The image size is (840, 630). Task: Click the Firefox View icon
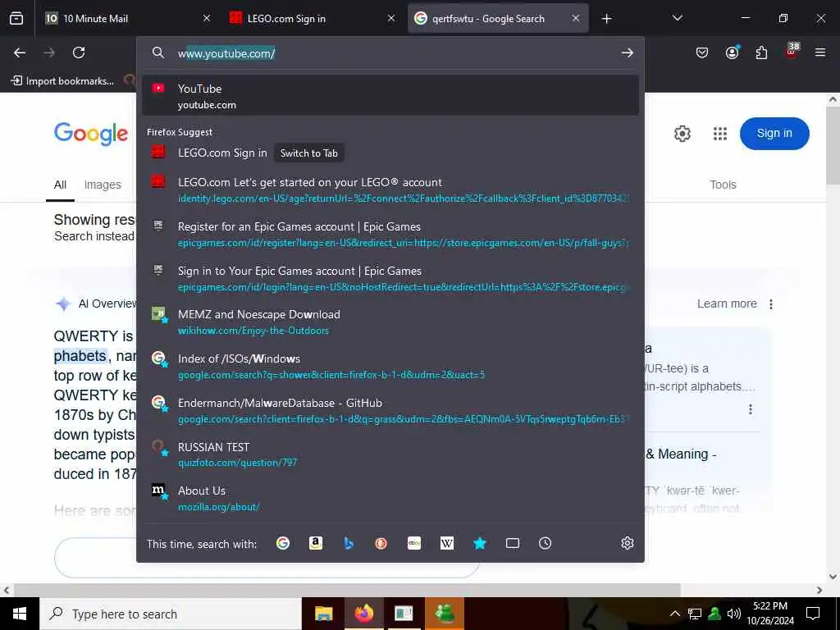tap(16, 19)
